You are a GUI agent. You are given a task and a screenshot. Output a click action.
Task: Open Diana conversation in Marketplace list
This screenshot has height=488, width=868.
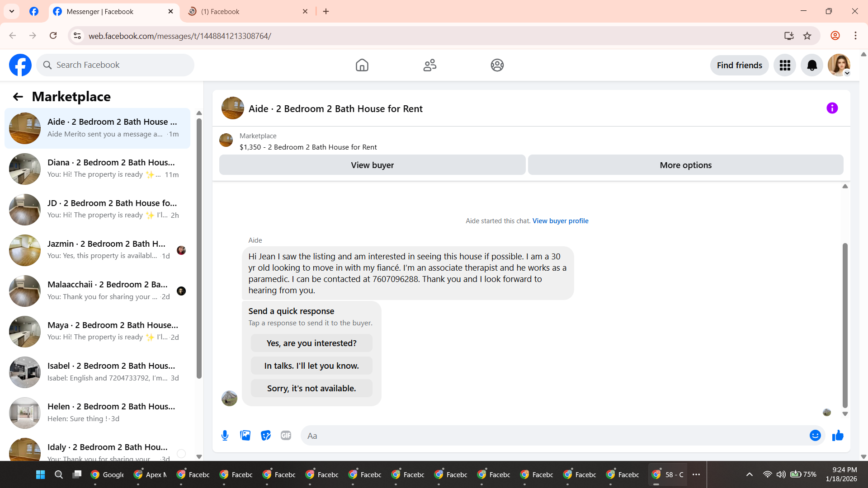click(97, 169)
